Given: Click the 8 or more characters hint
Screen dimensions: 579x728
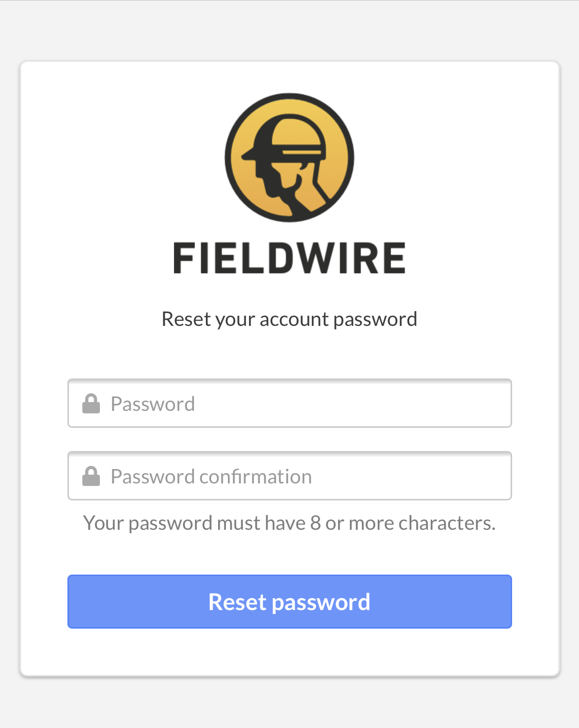Looking at the screenshot, I should (x=289, y=523).
